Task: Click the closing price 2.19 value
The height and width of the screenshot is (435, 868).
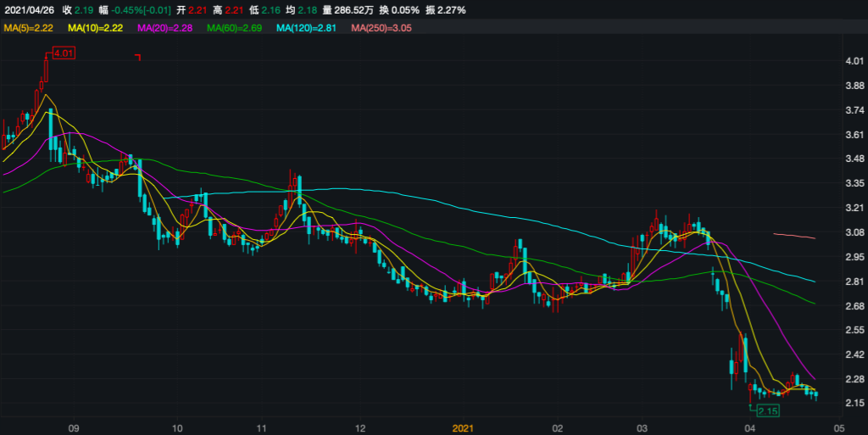Action: click(x=84, y=10)
